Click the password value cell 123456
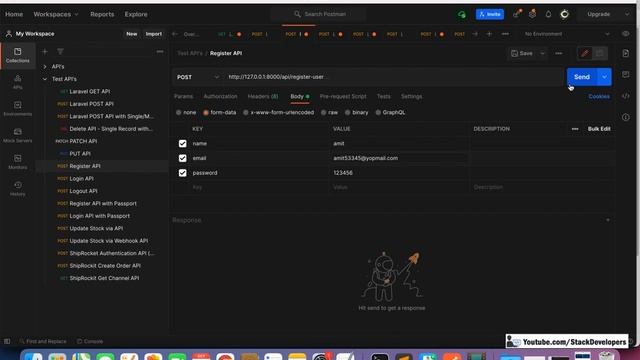The width and height of the screenshot is (640, 360). [x=398, y=173]
